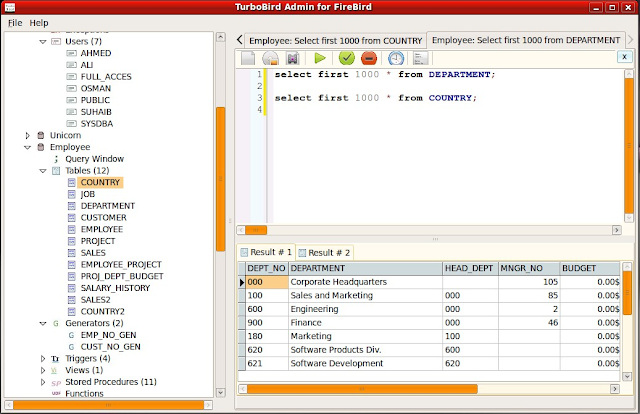Run the query with the green play icon
This screenshot has width=640, height=414.
320,58
